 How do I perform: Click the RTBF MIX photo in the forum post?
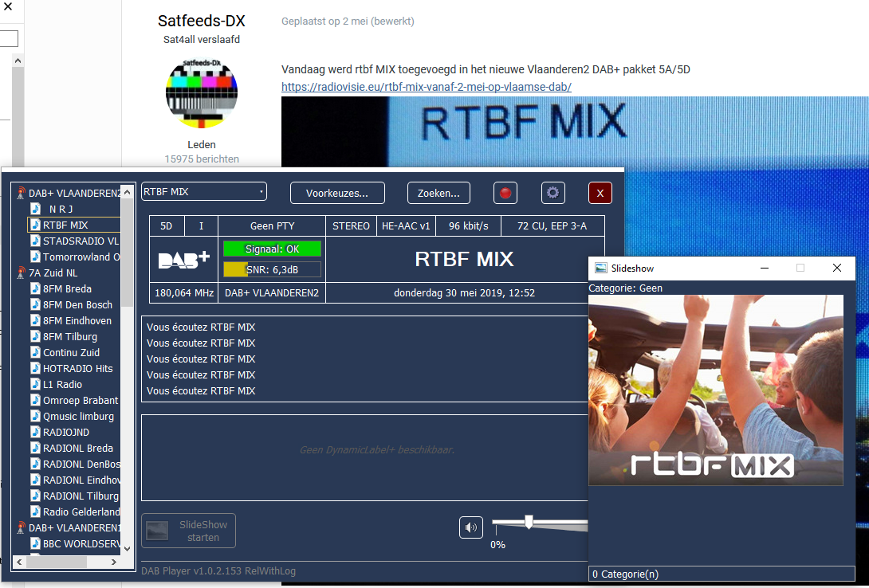575,131
